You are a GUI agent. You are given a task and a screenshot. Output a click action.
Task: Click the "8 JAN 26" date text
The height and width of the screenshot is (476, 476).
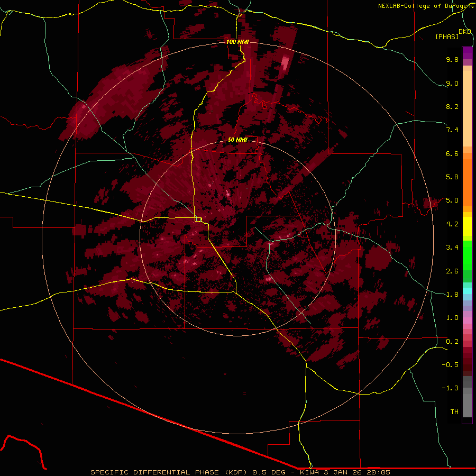pyautogui.click(x=342, y=472)
